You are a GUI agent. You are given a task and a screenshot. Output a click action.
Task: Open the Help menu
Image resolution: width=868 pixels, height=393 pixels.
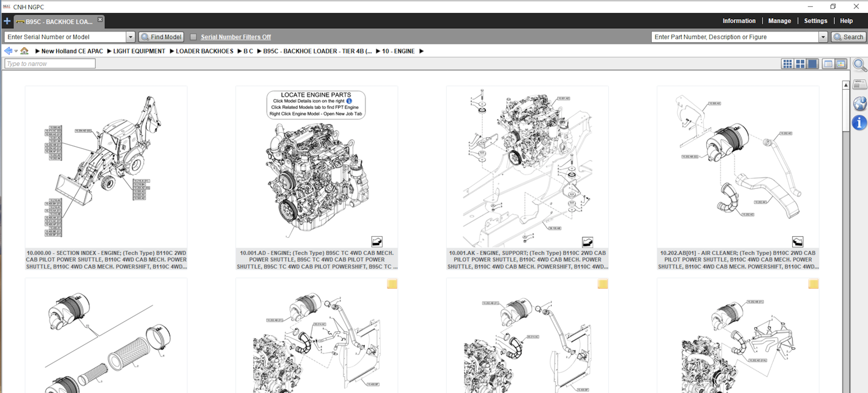pos(846,21)
